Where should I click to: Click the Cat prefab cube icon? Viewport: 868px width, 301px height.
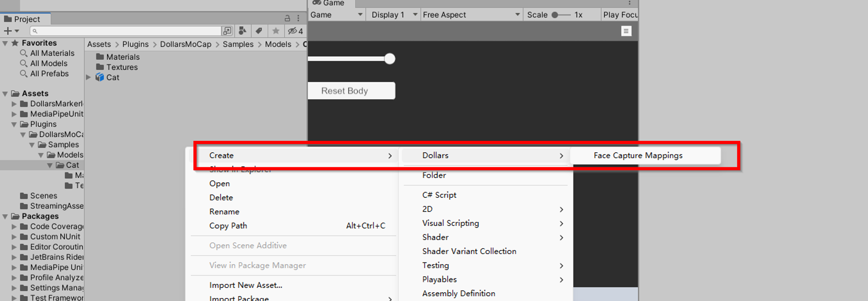(x=100, y=77)
